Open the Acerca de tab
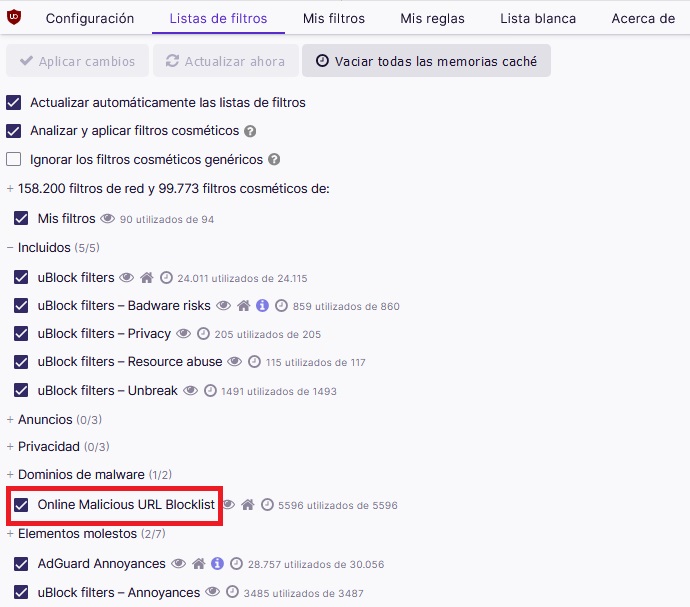 (643, 18)
